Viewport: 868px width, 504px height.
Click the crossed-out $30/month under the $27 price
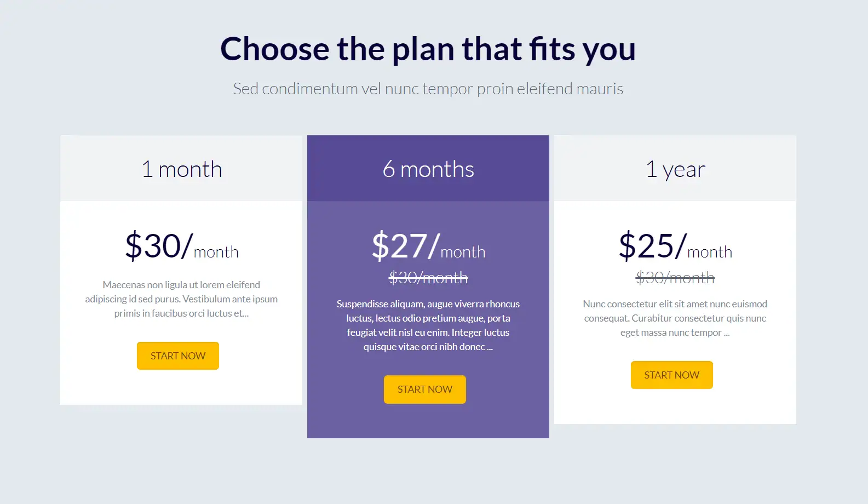(428, 278)
